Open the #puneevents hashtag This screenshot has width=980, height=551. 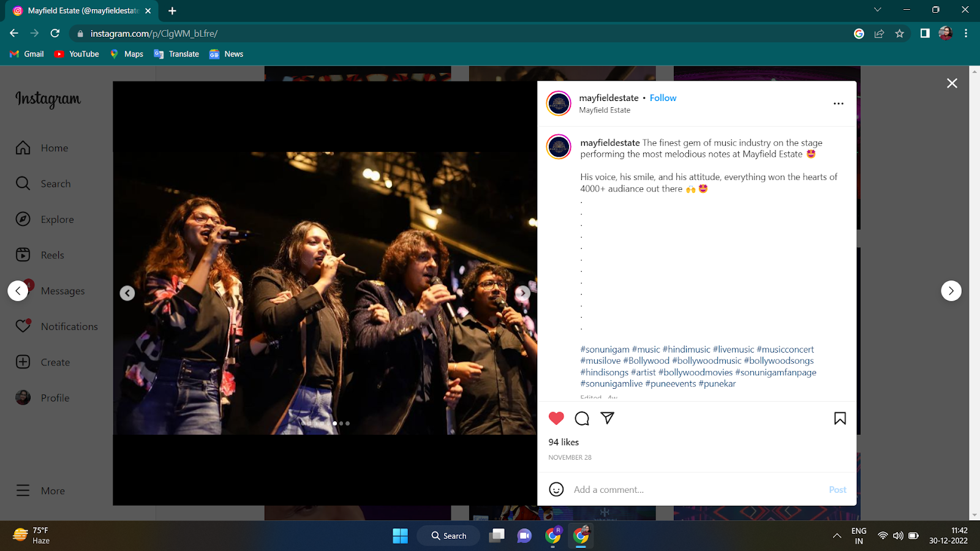point(671,384)
